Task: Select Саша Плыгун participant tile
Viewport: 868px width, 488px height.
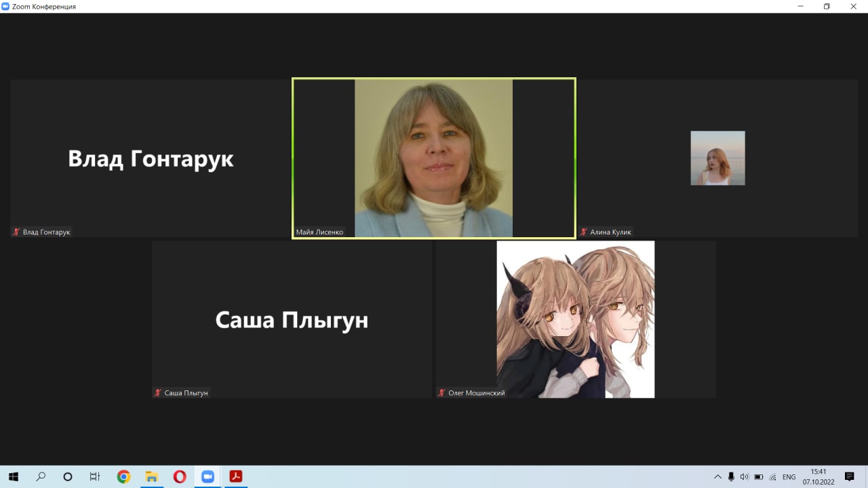Action: click(x=292, y=319)
